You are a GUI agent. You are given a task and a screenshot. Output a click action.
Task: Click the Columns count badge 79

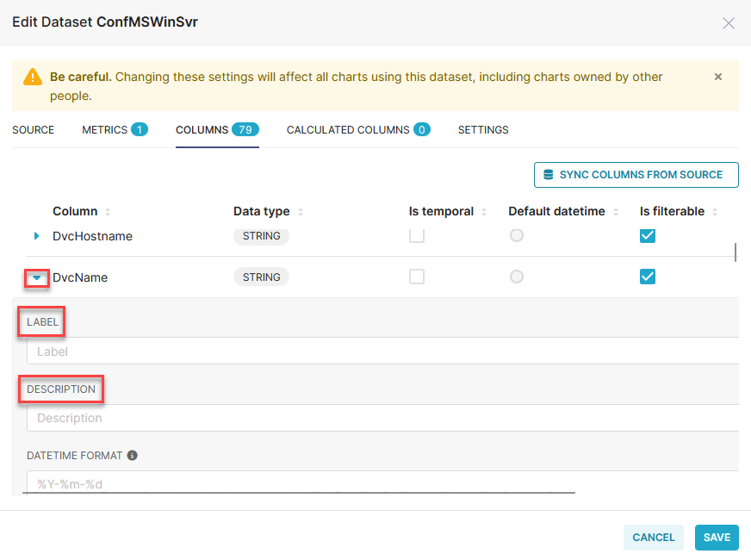point(245,129)
